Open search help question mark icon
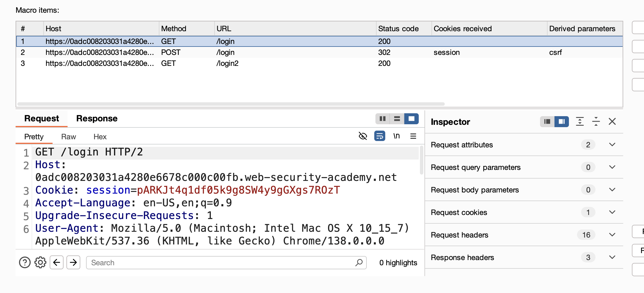 click(x=25, y=262)
